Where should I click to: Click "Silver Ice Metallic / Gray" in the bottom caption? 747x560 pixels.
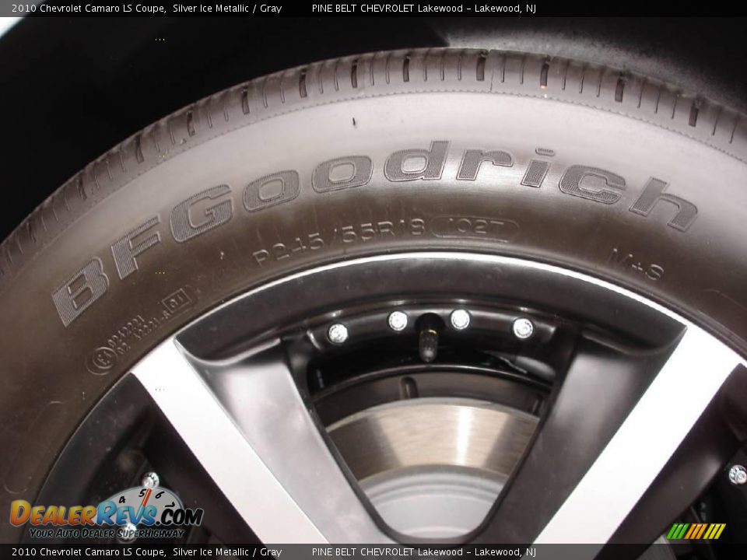pyautogui.click(x=227, y=552)
